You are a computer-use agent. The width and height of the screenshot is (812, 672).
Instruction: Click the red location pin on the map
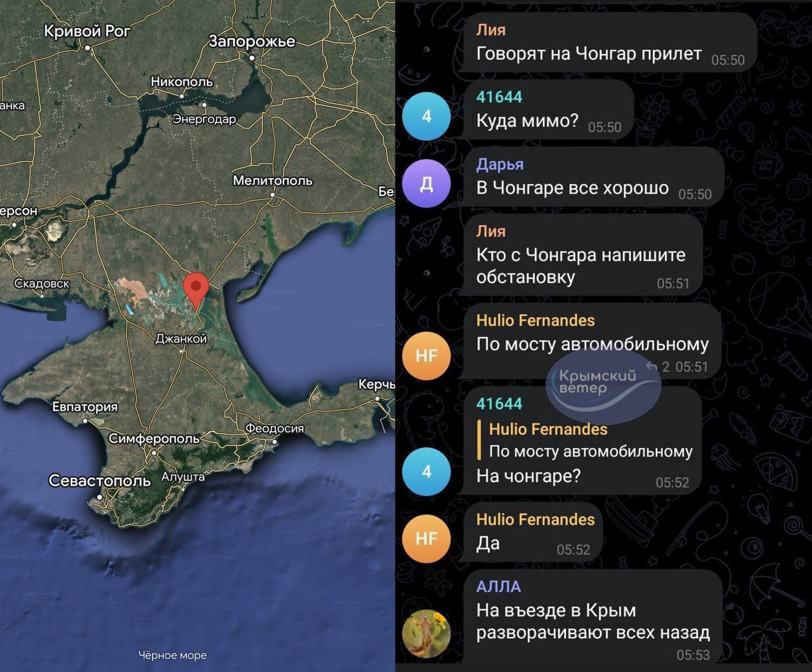coord(196,288)
